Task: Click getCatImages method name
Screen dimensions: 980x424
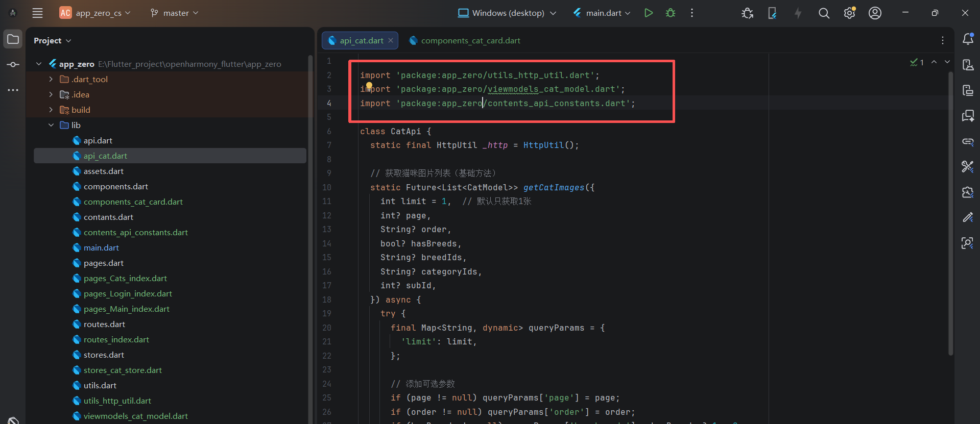Action: [554, 187]
